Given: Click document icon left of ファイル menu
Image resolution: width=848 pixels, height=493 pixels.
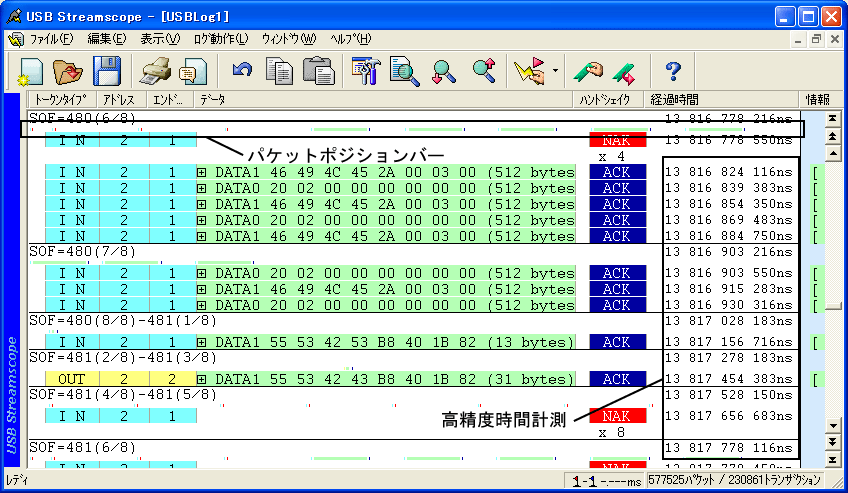Looking at the screenshot, I should pos(16,39).
